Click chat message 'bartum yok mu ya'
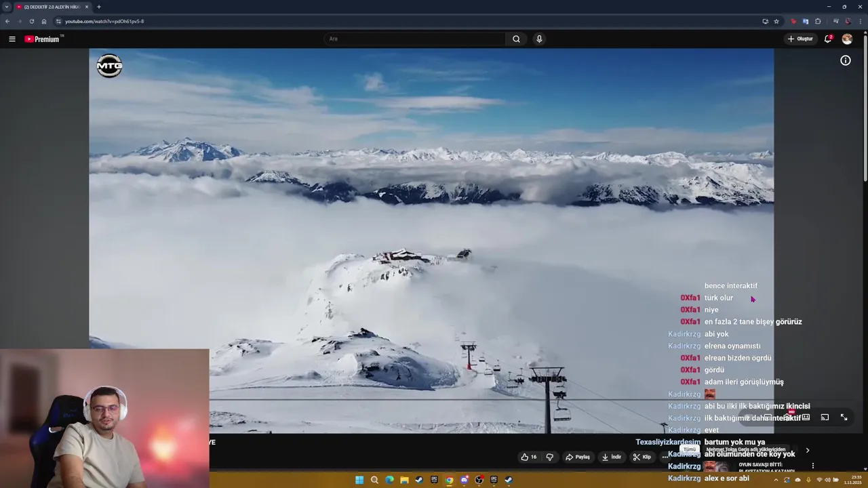This screenshot has width=868, height=488. [x=734, y=443]
